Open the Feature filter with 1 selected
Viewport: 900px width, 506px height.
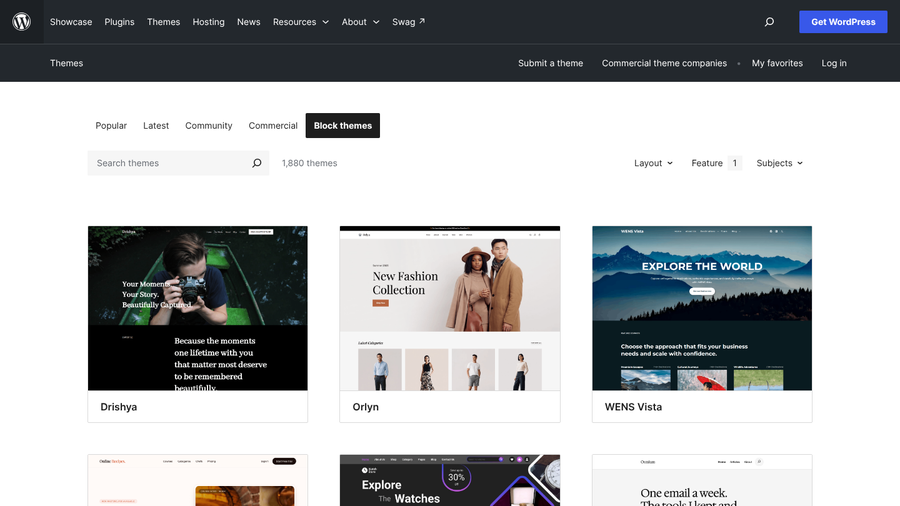point(716,163)
